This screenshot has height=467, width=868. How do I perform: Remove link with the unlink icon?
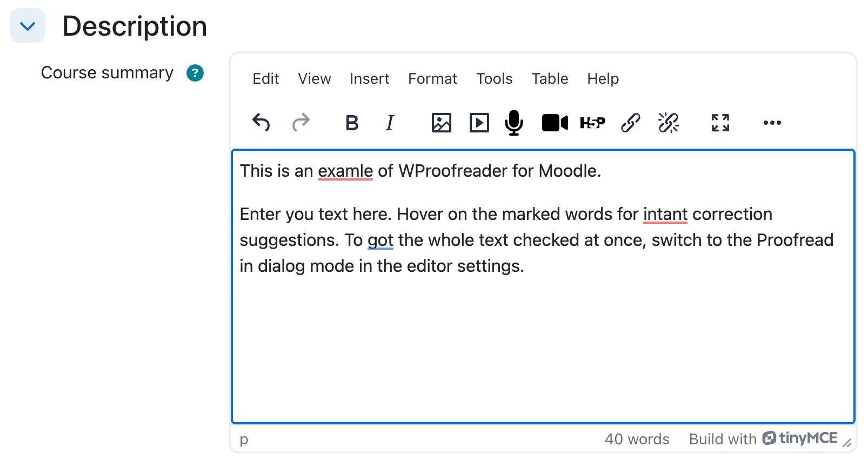tap(669, 123)
